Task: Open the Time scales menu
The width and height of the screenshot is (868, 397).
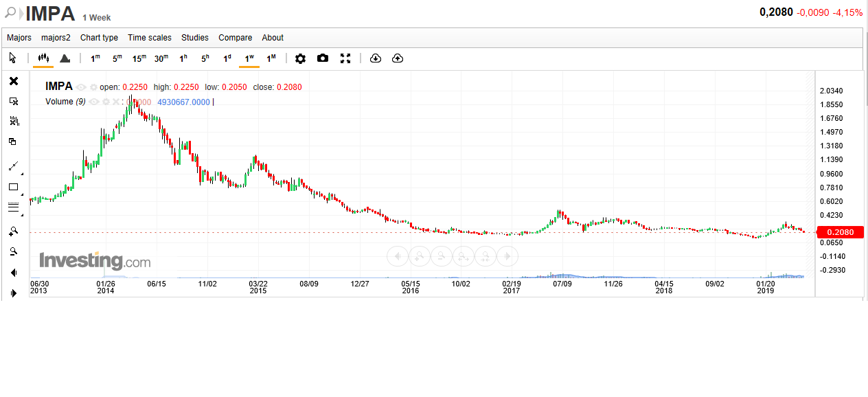Action: [150, 38]
